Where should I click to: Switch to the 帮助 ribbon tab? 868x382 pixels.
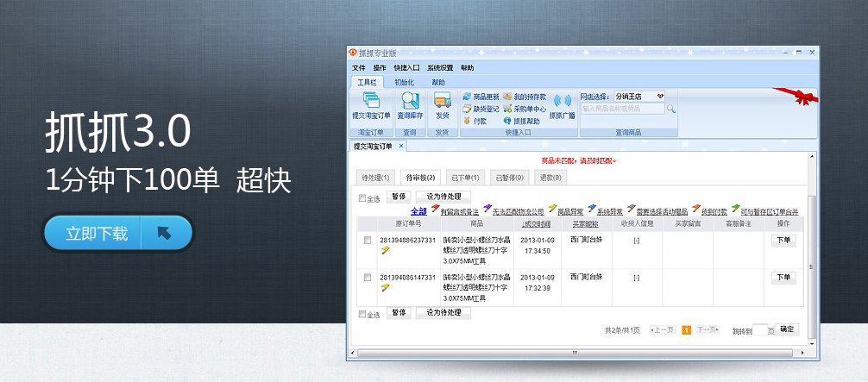pos(438,83)
